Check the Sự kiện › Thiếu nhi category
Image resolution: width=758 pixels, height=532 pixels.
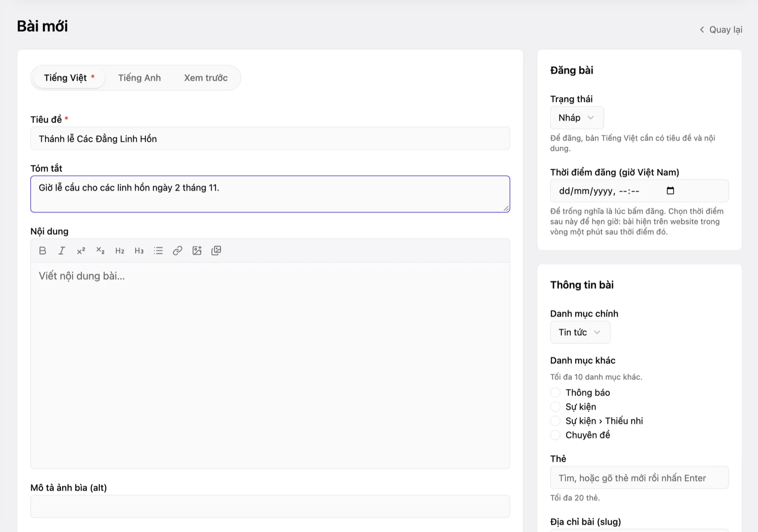[x=555, y=421]
